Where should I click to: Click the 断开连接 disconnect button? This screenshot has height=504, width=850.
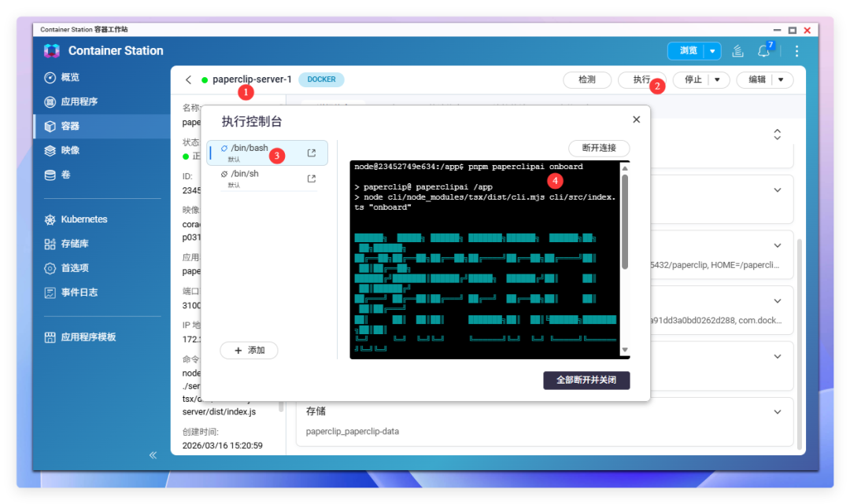click(599, 148)
